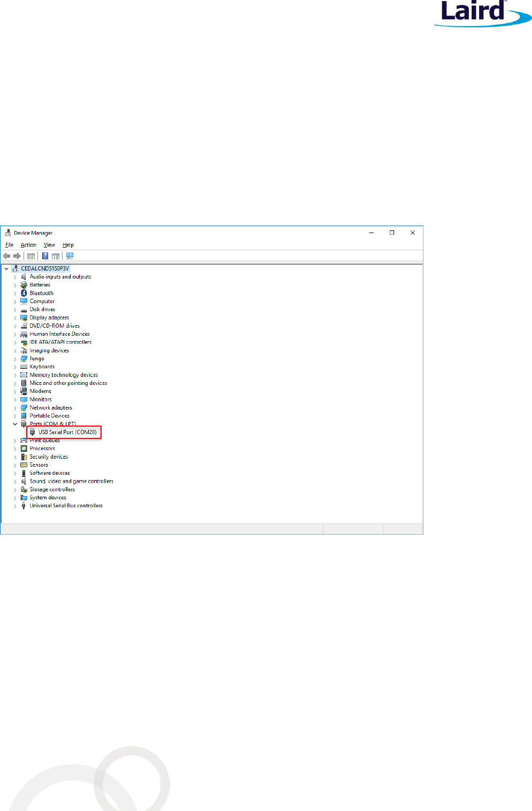Select USB Serial Port (COM20) entry
Screen dimensions: 532x811
pos(67,432)
